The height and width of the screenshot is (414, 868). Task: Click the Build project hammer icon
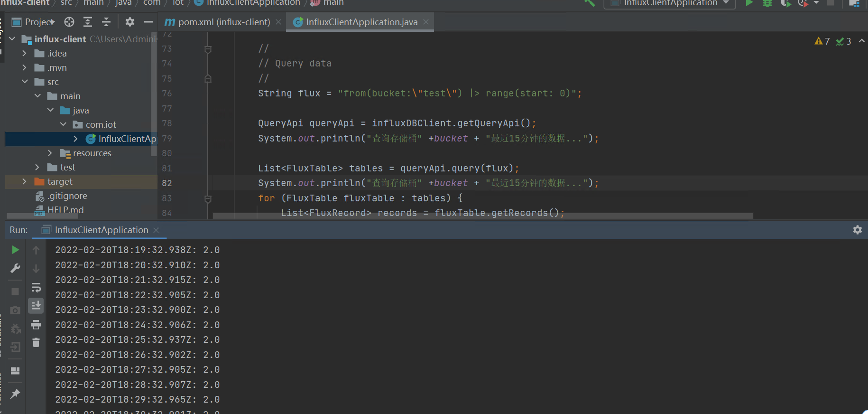(x=590, y=3)
